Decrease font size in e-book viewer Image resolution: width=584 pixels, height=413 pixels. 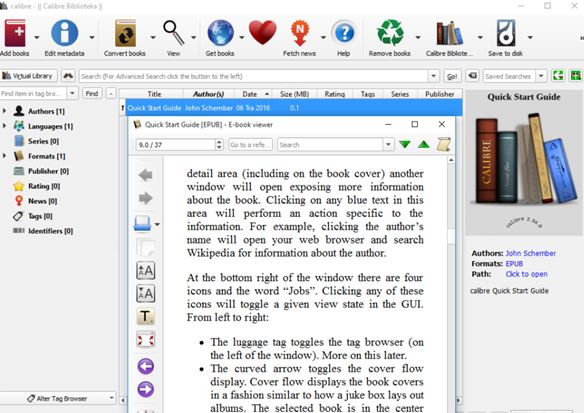pyautogui.click(x=146, y=293)
